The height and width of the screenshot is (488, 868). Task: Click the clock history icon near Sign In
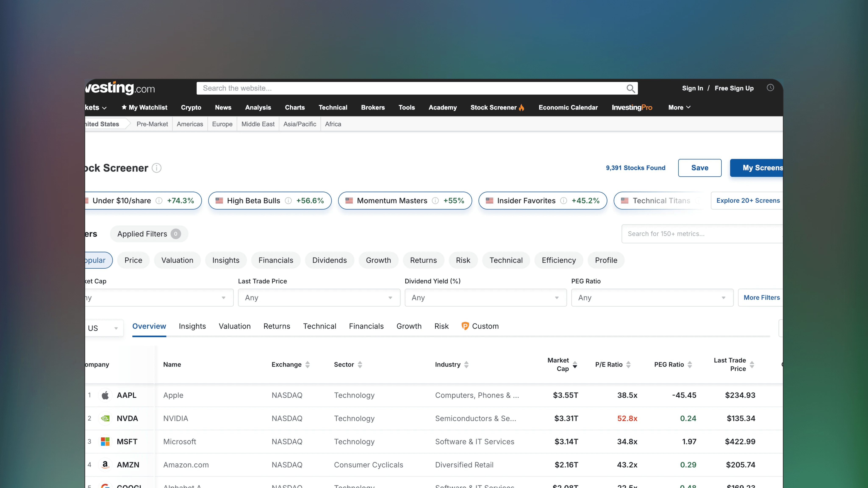770,88
